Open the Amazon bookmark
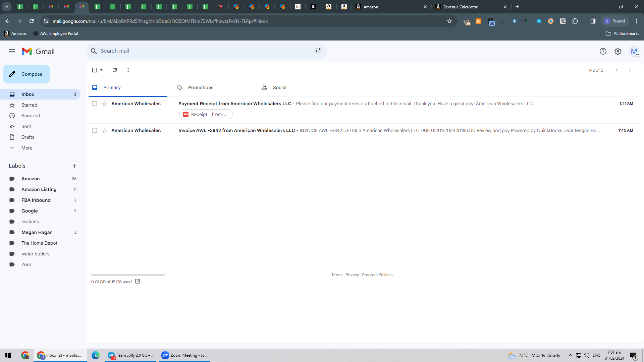Screen dimensions: 644x362 coord(15,34)
